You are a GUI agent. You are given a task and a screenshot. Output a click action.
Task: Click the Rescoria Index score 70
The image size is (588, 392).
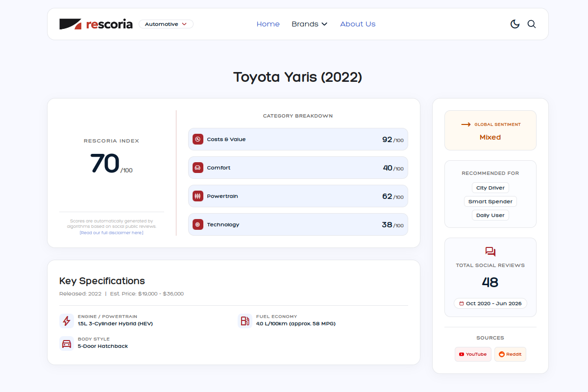click(x=105, y=163)
